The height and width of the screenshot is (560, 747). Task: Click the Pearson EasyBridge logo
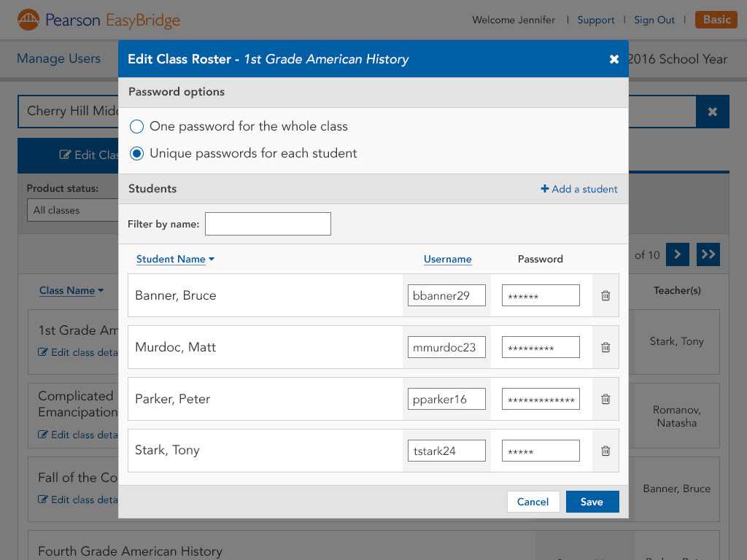coord(98,20)
